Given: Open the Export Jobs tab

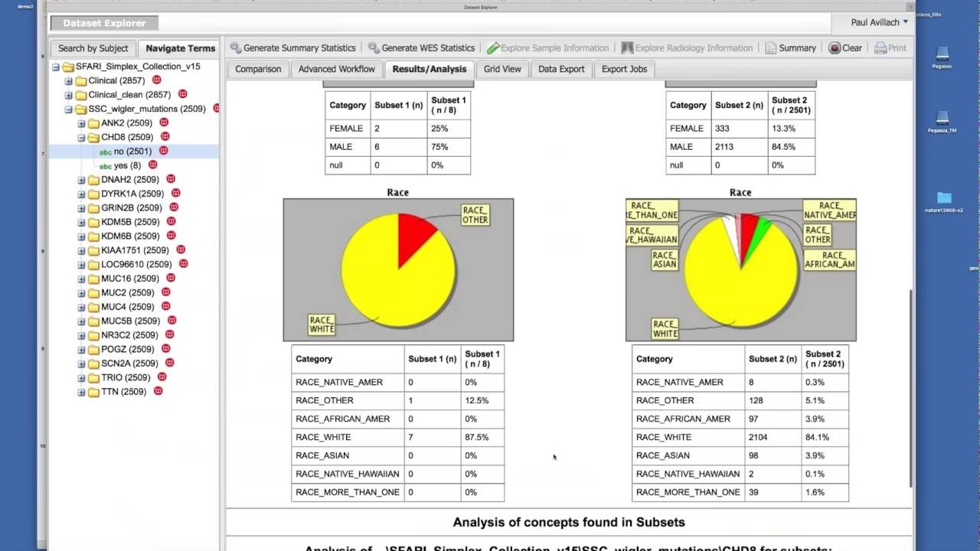Looking at the screenshot, I should click(x=624, y=69).
